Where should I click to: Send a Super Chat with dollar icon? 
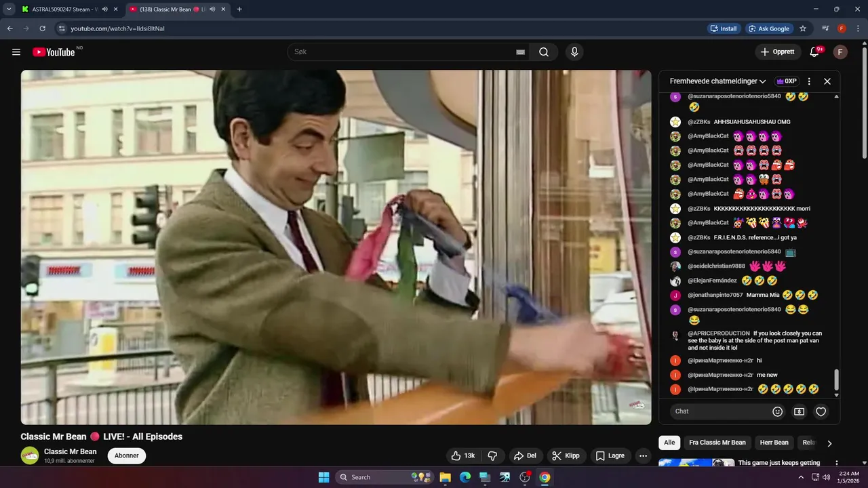[x=800, y=411]
